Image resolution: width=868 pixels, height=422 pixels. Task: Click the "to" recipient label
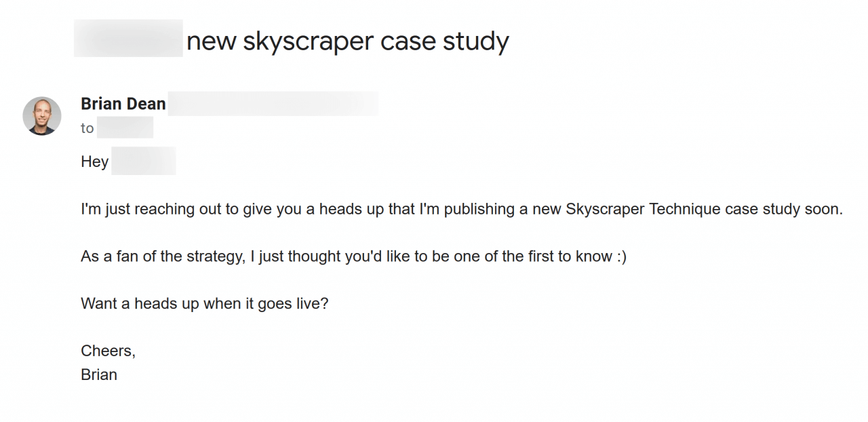coord(87,128)
